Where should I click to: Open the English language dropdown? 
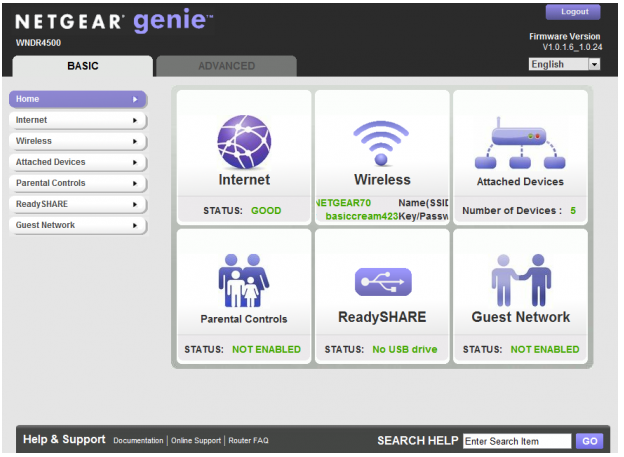coord(564,64)
